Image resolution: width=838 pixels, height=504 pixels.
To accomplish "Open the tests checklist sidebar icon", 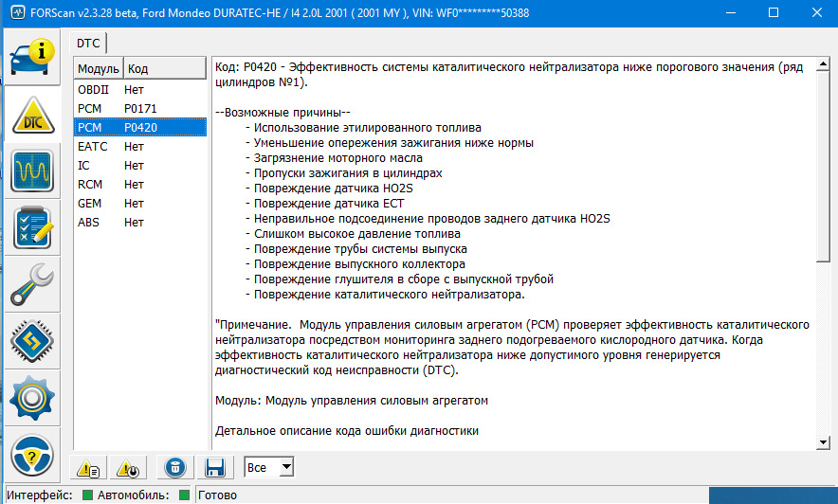I will 32,228.
